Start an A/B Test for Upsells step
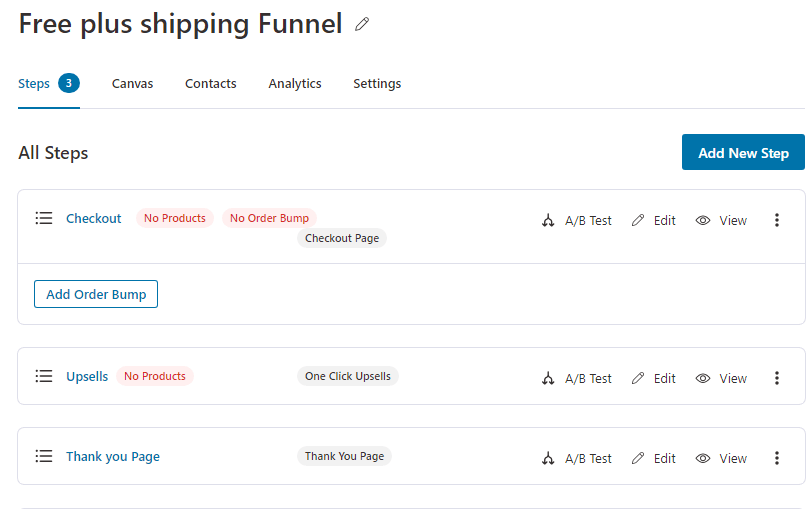 pyautogui.click(x=577, y=378)
